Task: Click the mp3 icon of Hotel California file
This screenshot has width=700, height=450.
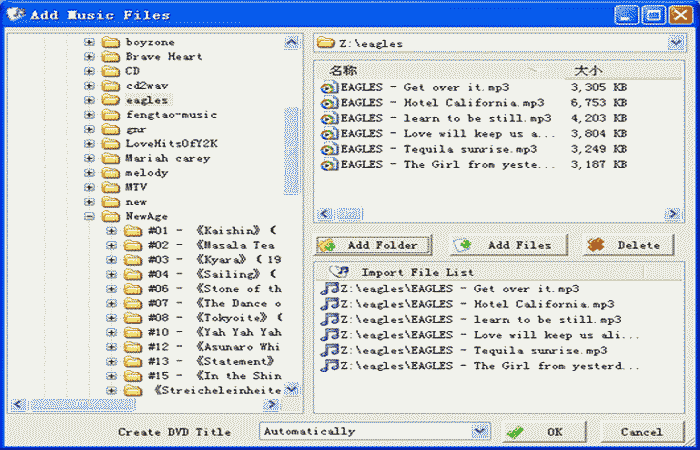Action: (x=330, y=103)
